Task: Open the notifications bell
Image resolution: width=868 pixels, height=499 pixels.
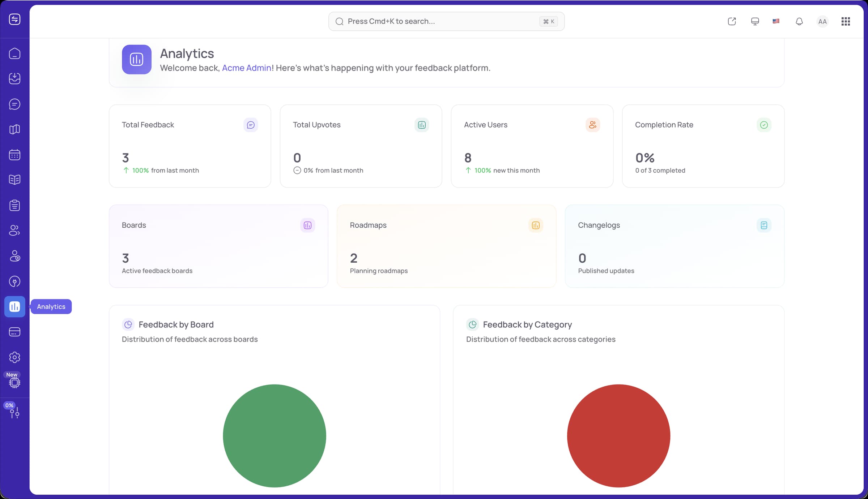Action: [799, 21]
